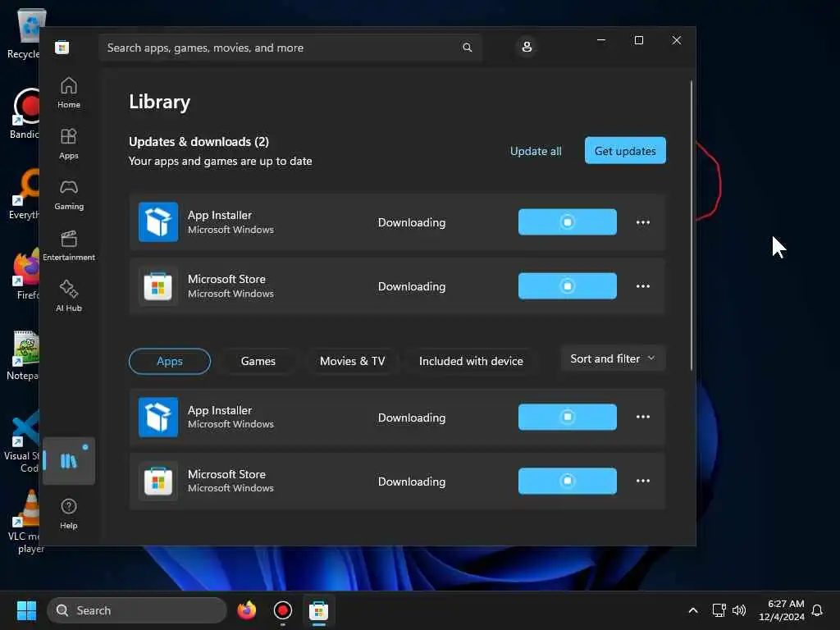This screenshot has height=630, width=840.
Task: Expand the Sort and filter dropdown
Action: [613, 358]
